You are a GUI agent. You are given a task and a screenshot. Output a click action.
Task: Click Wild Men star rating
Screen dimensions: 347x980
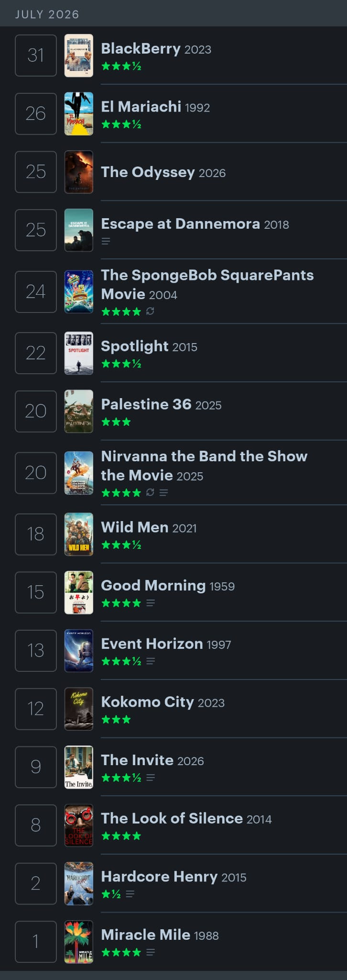click(121, 545)
